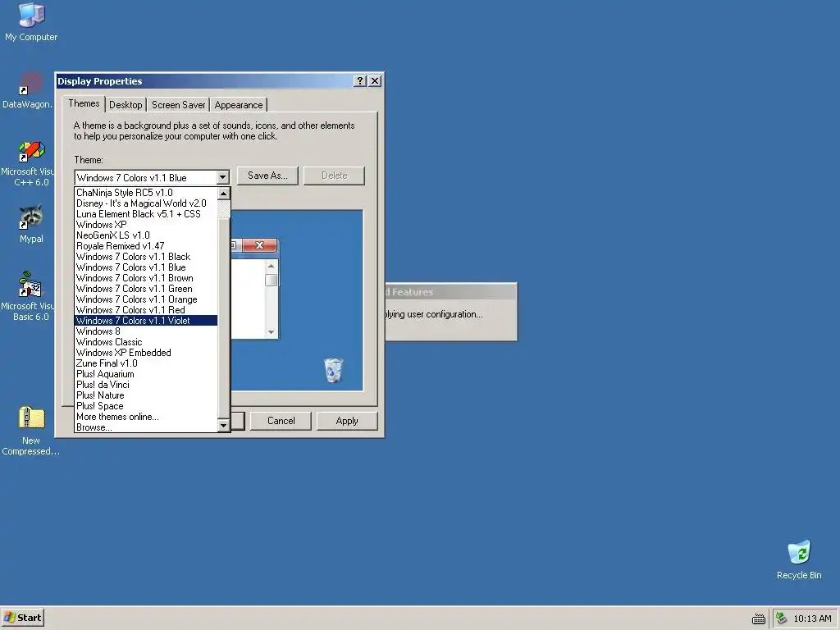Choose Luna Element Black v5.1 + CSS
The image size is (840, 630).
click(146, 214)
